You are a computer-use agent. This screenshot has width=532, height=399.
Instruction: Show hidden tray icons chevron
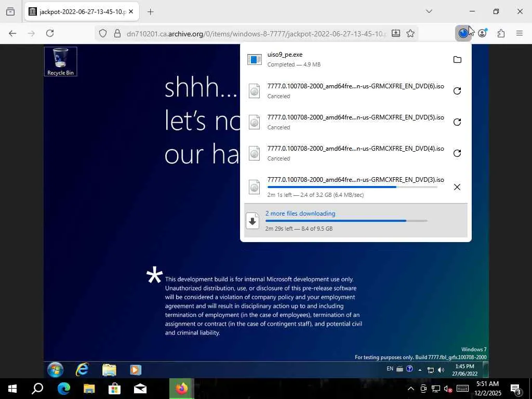click(x=410, y=389)
